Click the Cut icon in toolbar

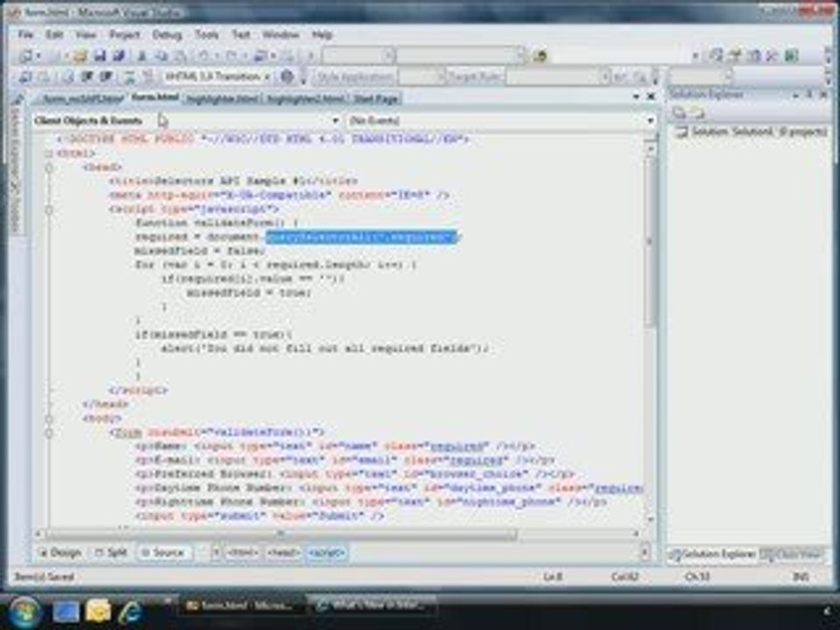pos(142,55)
